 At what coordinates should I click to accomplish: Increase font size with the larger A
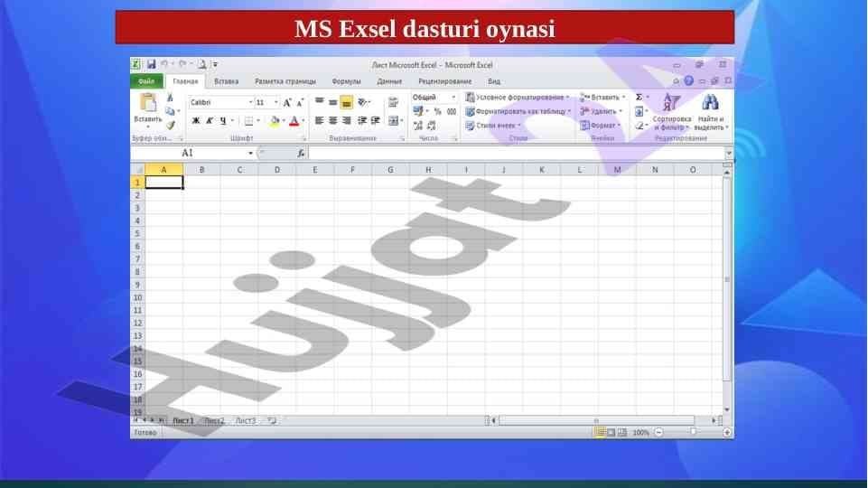286,102
